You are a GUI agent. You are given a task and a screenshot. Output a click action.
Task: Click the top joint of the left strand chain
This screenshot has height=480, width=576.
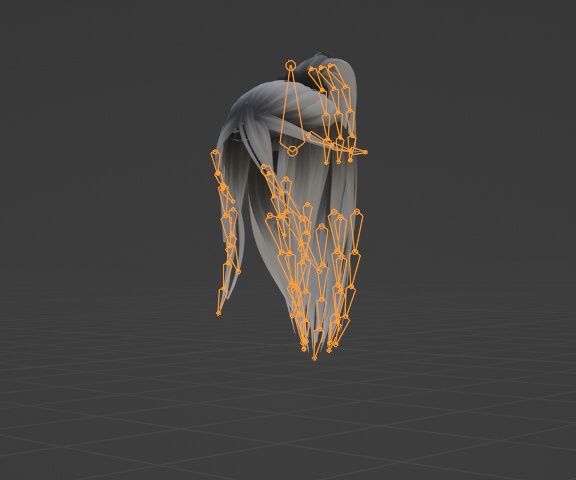tap(215, 152)
